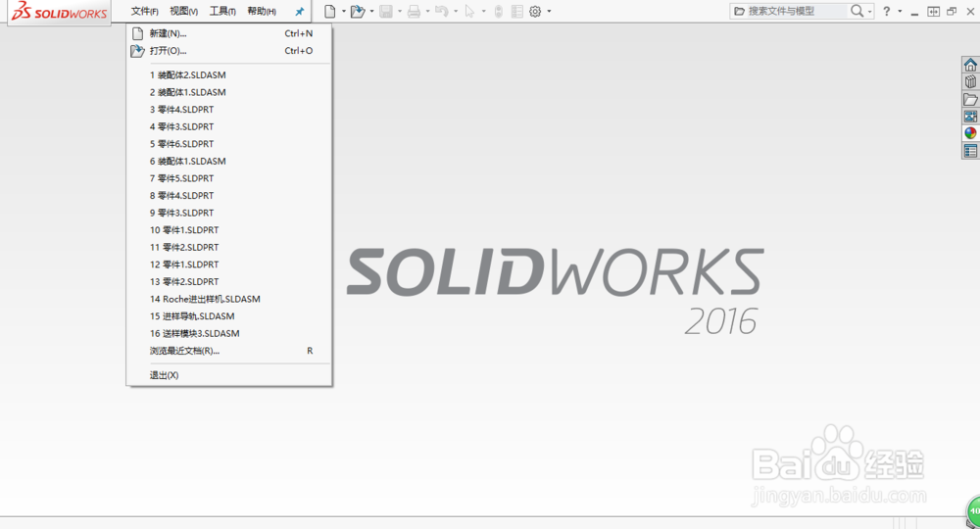Open recent file 16 送样模块3.SLDASM

click(228, 333)
